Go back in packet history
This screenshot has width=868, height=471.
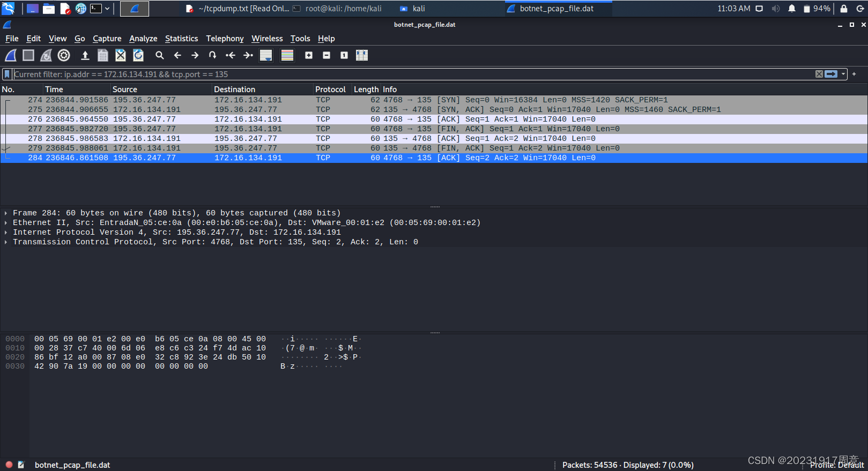pyautogui.click(x=177, y=55)
